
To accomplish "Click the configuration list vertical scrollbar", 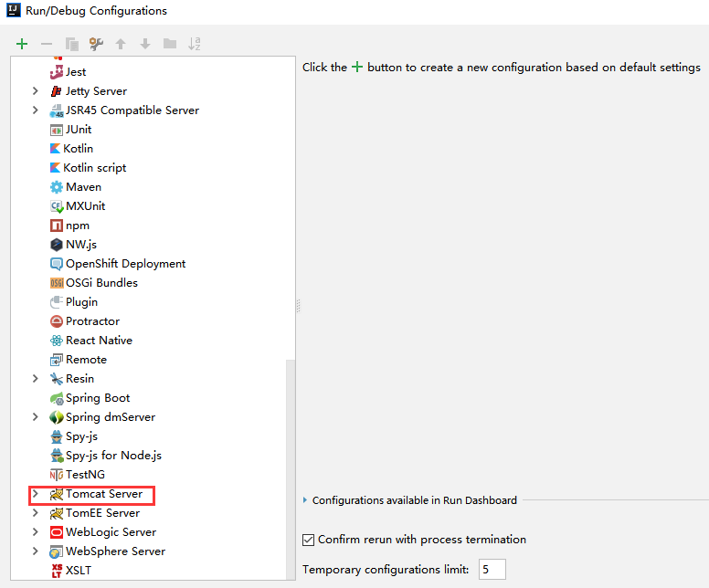I will 291,469.
